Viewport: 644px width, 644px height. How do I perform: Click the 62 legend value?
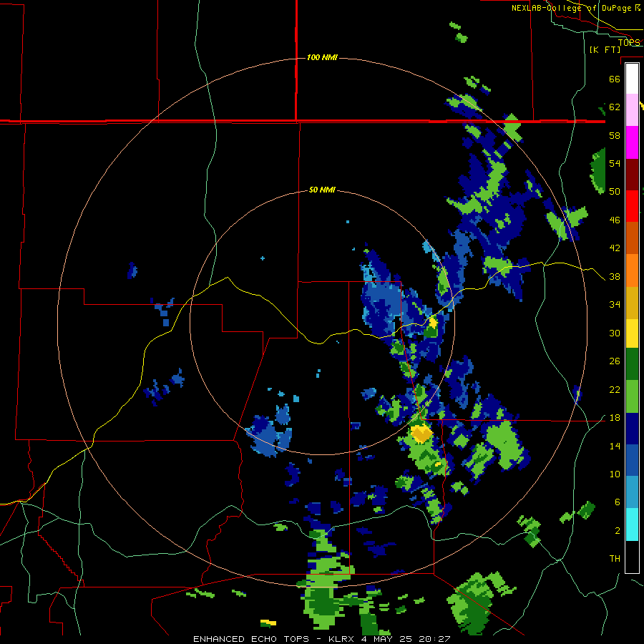pyautogui.click(x=615, y=107)
